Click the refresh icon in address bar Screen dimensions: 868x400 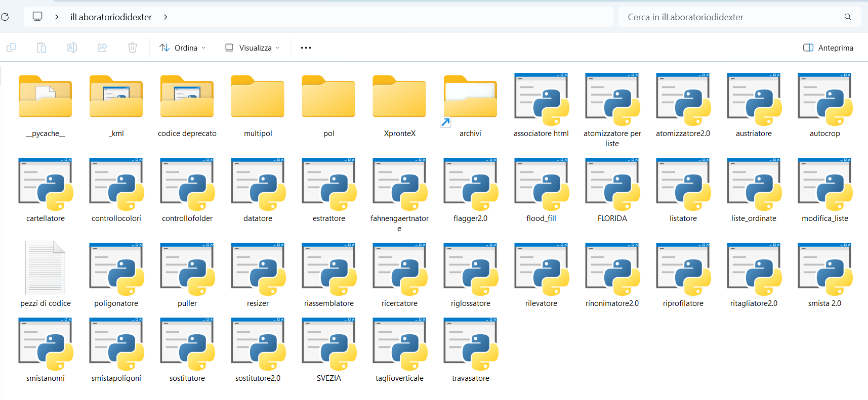point(5,17)
